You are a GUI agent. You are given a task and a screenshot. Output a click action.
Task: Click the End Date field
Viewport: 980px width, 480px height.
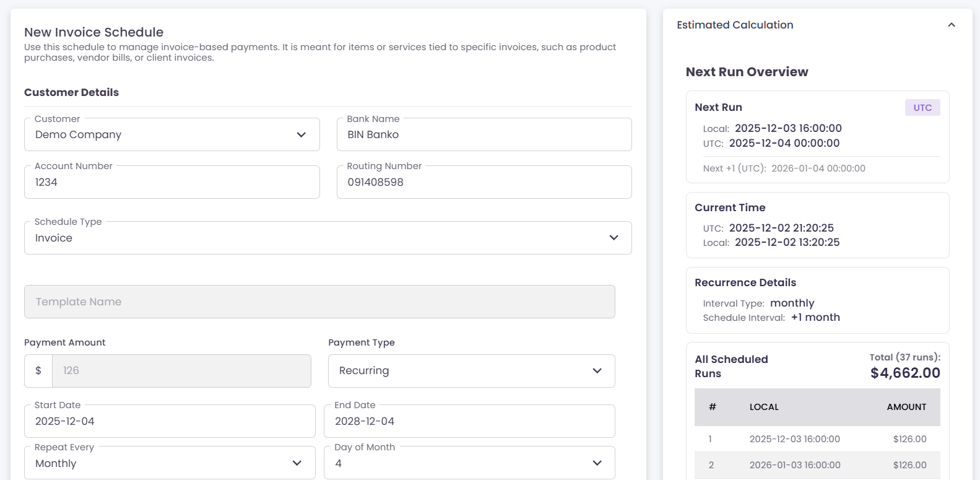(x=469, y=422)
